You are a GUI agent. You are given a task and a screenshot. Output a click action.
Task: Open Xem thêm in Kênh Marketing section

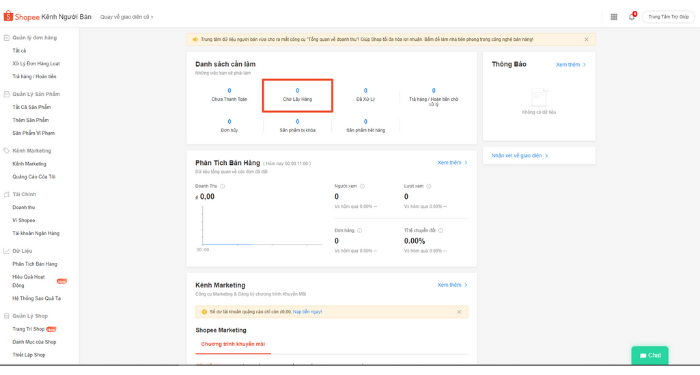452,285
